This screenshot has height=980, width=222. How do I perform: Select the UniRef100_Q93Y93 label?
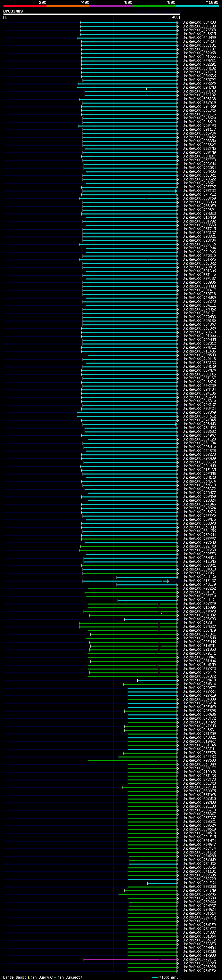coord(199,619)
